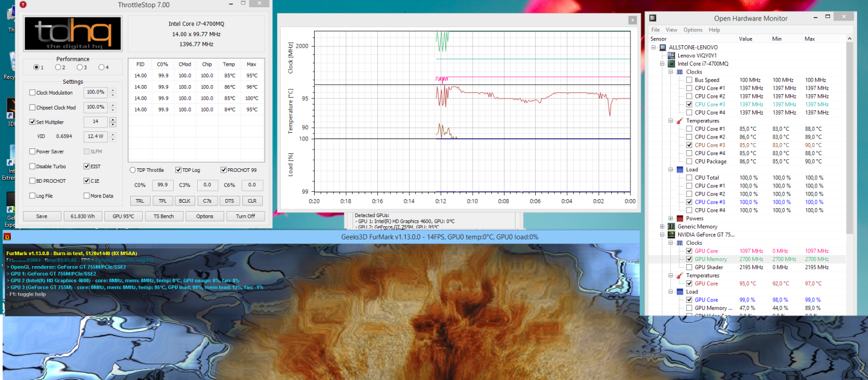Toggle the C1E checkbox
Screen dimensions: 868x380
[x=87, y=181]
